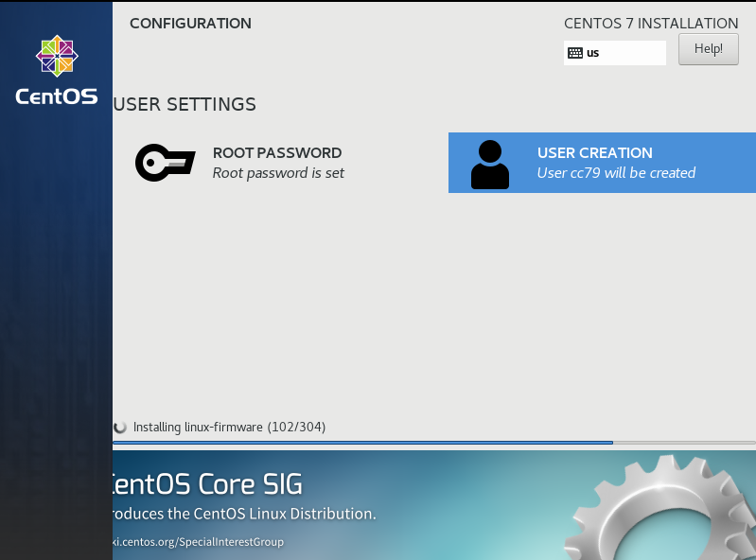
Task: Open the us keyboard layout indicator
Action: 615,53
